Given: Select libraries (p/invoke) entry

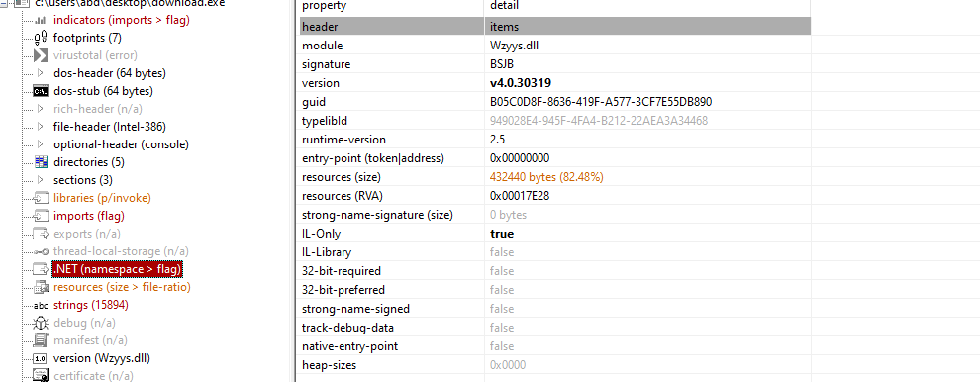Looking at the screenshot, I should [102, 198].
